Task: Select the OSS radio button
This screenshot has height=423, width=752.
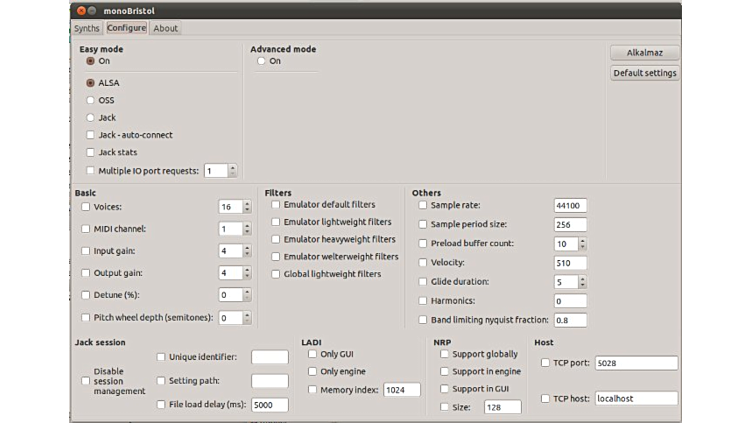Action: pos(91,100)
